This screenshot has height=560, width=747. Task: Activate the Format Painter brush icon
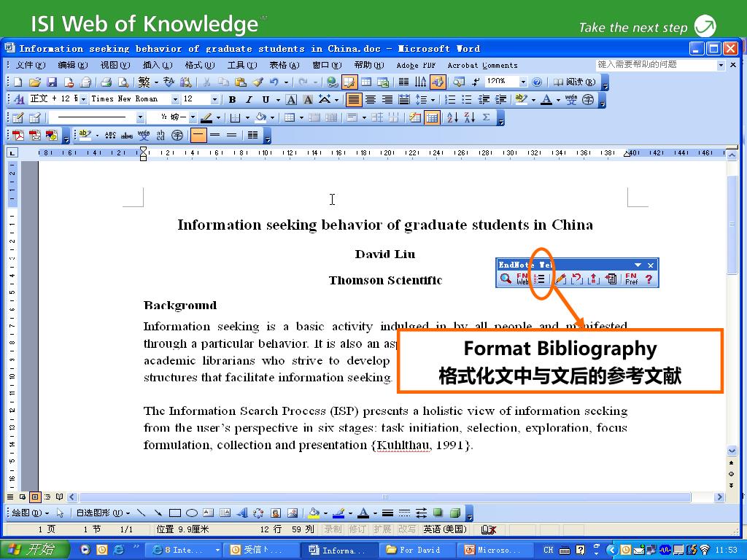(258, 82)
